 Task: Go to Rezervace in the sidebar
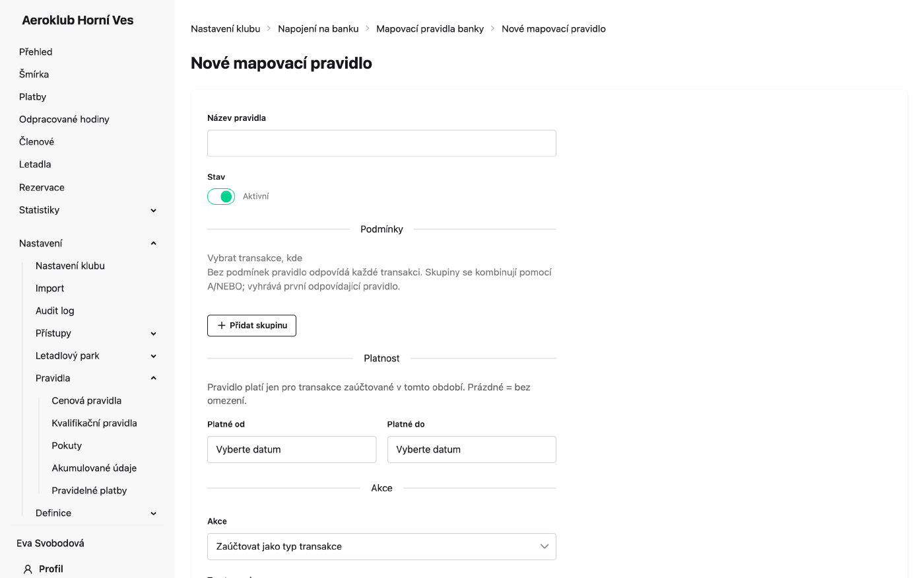[42, 188]
